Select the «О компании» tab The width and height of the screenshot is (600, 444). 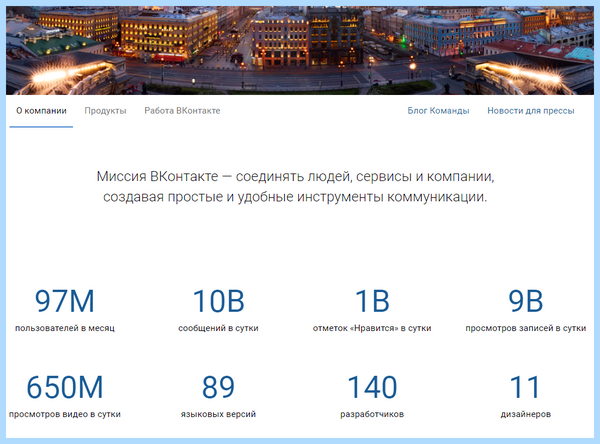41,111
